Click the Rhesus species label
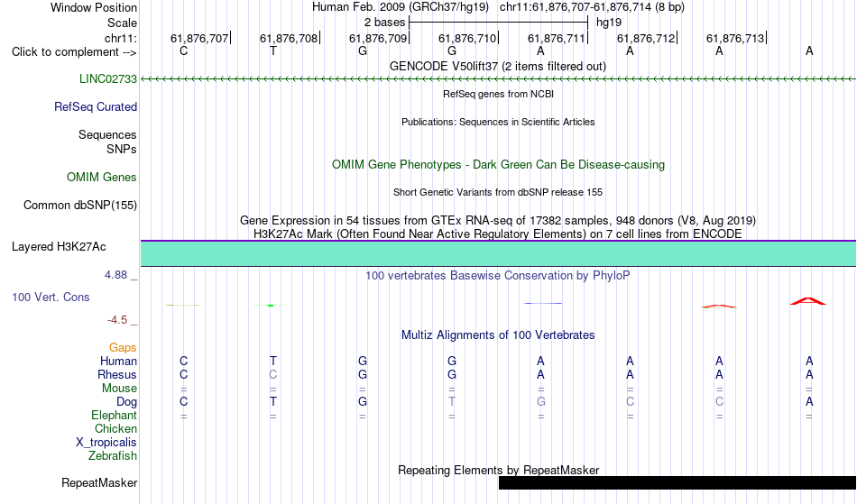 117,375
